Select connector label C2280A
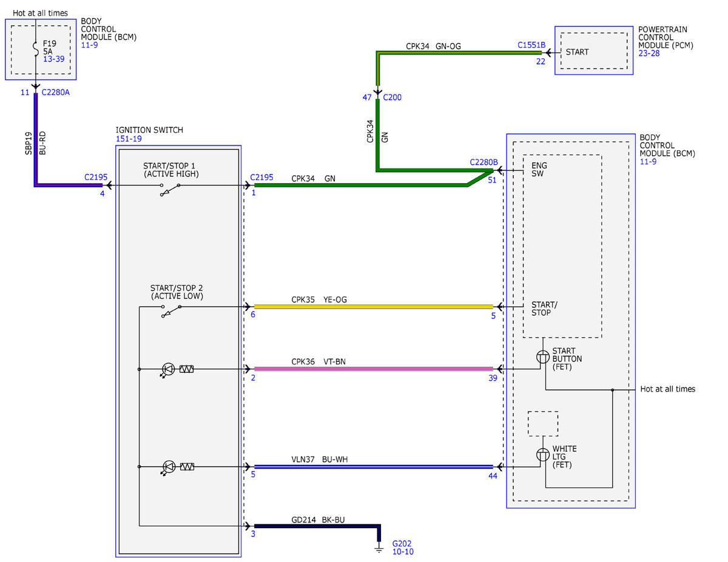The image size is (728, 562). (x=56, y=93)
